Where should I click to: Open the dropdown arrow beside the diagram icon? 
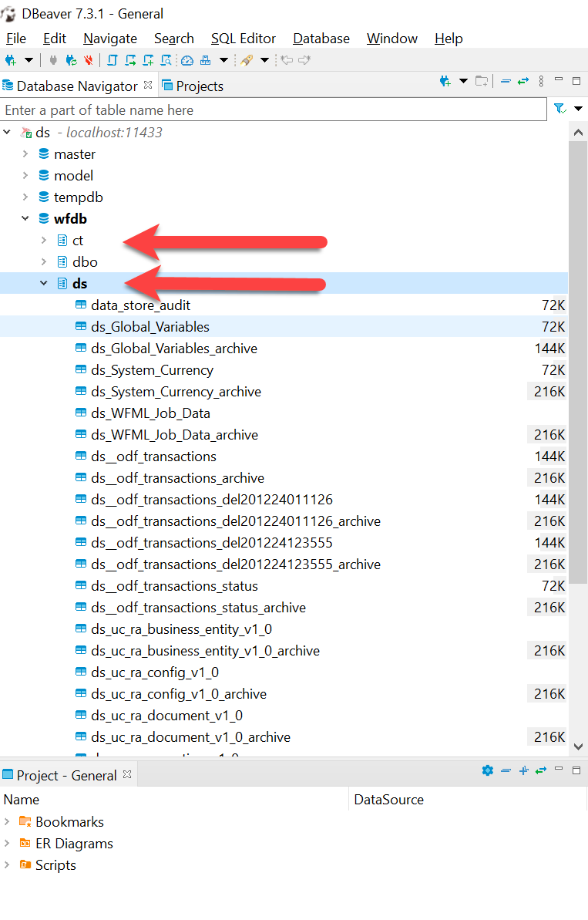tap(223, 60)
